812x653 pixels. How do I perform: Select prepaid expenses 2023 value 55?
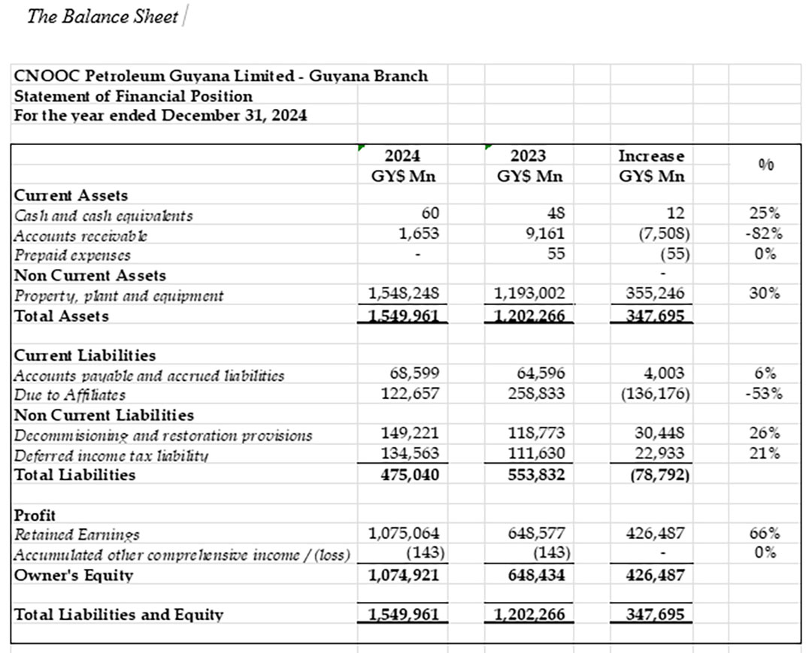click(556, 253)
